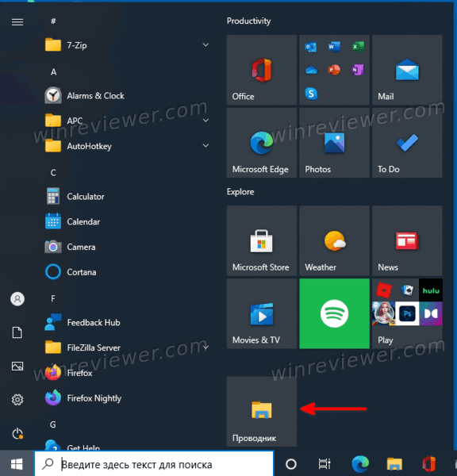
Task: Open File Explorer from the taskbar
Action: (394, 464)
